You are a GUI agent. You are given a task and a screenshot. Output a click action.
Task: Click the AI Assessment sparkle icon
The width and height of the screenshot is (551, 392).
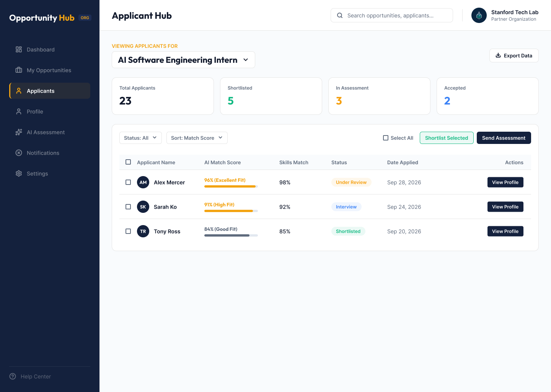(19, 132)
